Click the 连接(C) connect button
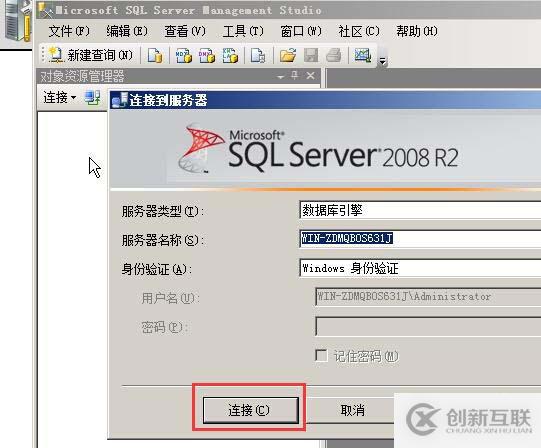541x448 pixels. pos(251,410)
